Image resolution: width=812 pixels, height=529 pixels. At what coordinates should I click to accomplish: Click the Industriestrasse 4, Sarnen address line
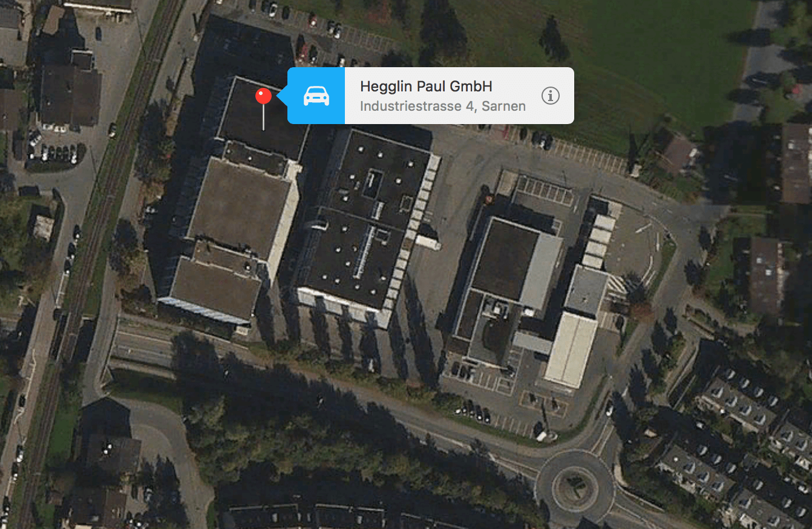(x=443, y=107)
